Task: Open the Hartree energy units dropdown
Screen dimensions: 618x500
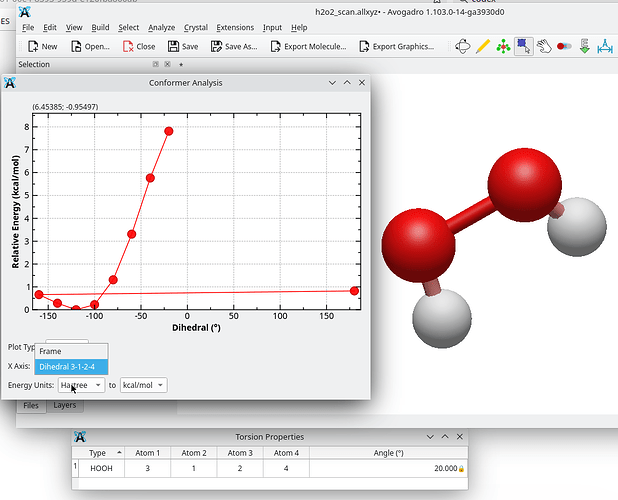Action: coord(81,385)
